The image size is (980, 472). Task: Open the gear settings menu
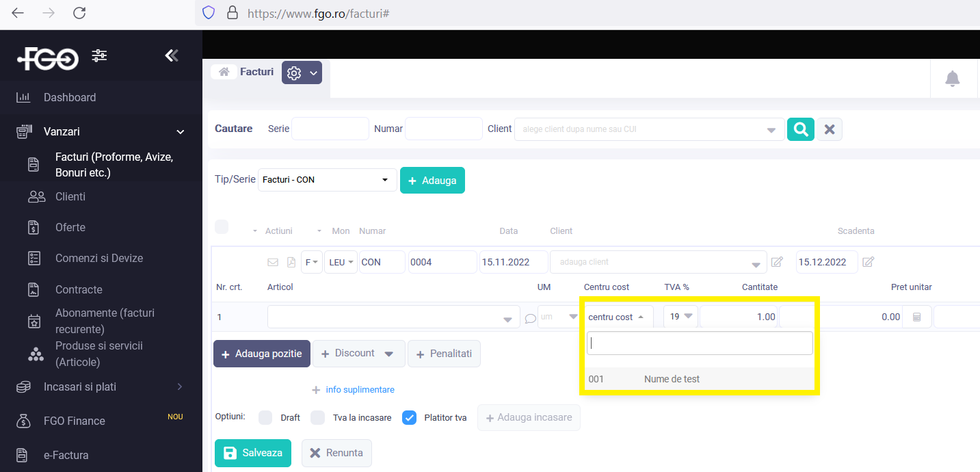click(302, 73)
